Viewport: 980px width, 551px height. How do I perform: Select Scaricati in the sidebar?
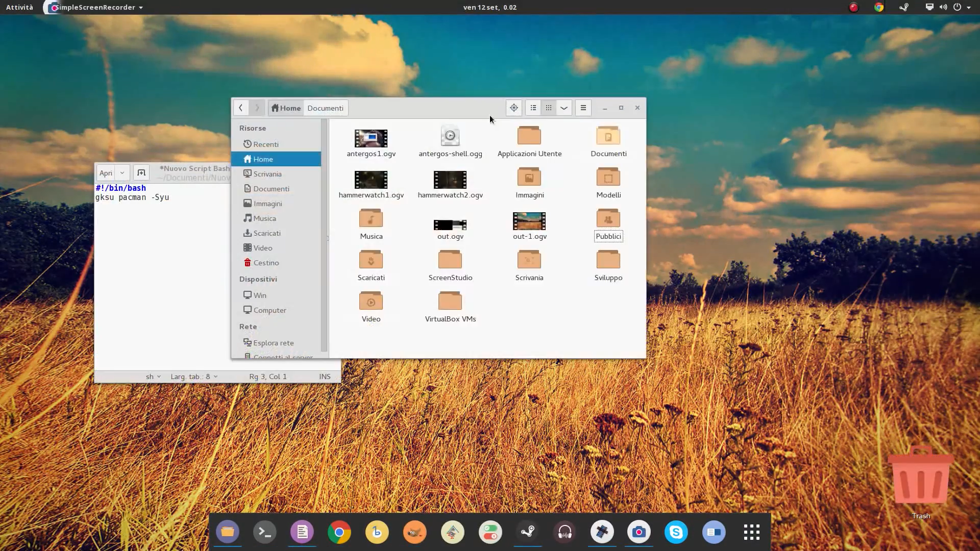[276, 233]
